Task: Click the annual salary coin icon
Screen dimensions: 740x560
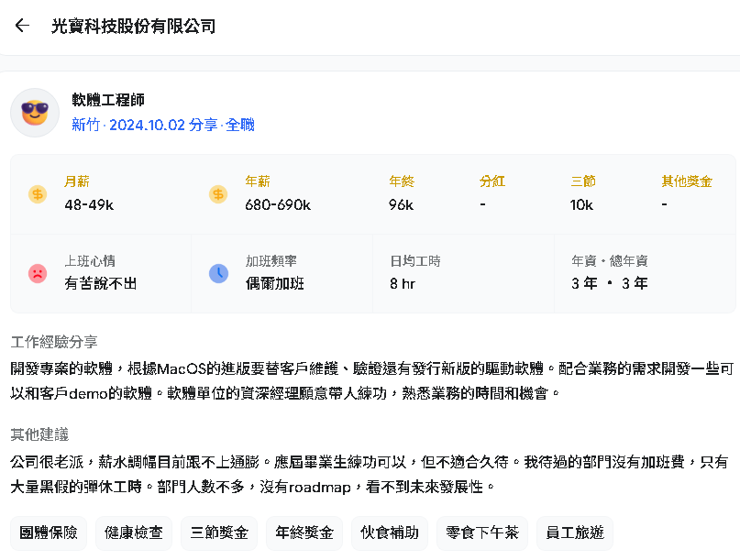Action: [218, 194]
